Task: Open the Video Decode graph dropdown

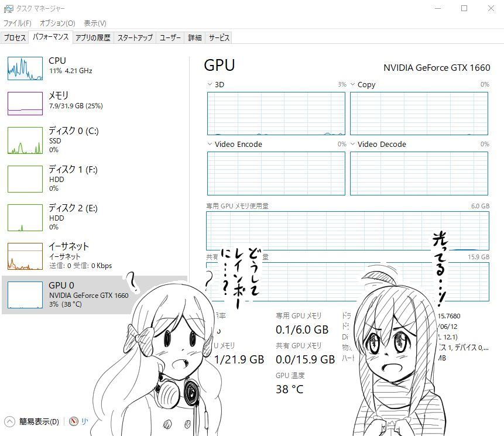Action: [352, 144]
